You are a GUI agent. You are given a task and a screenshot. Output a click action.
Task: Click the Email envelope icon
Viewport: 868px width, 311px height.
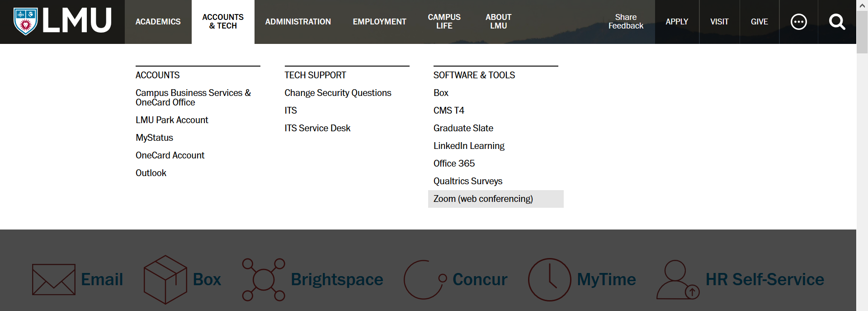coord(54,280)
